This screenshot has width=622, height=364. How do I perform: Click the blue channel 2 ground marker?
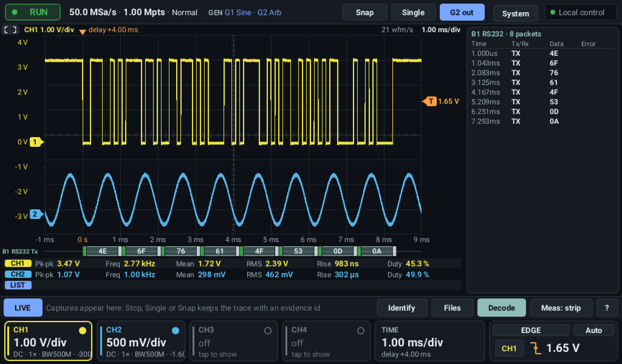(x=36, y=214)
